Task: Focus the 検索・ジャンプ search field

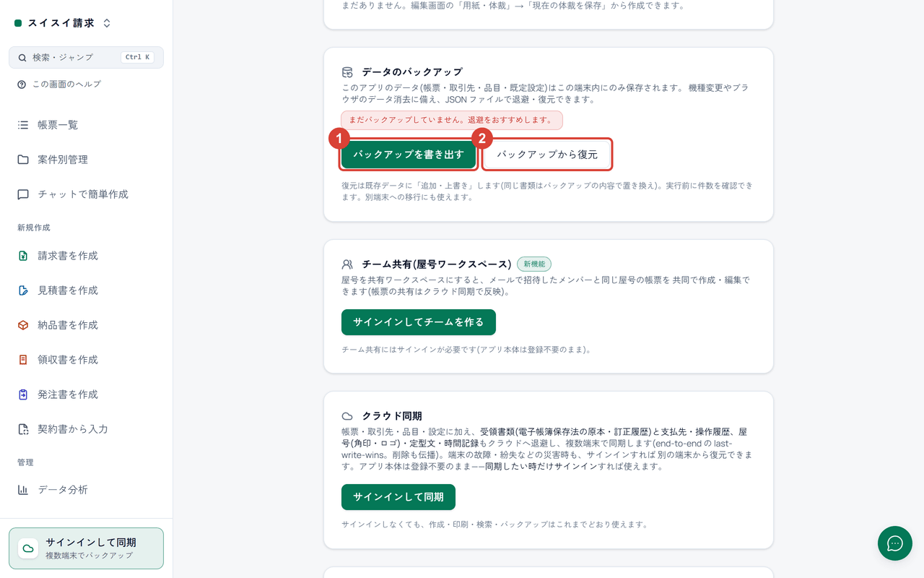Action: [x=87, y=58]
